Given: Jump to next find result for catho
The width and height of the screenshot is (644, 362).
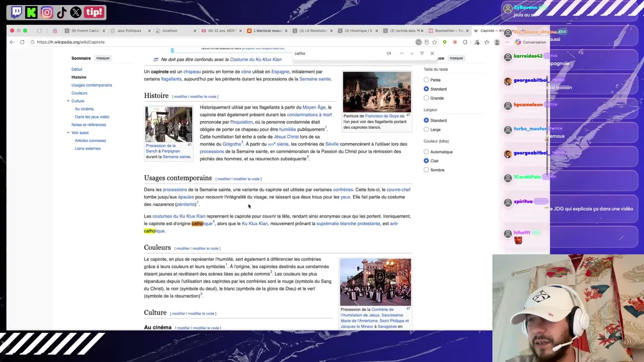Looking at the screenshot, I should [412, 53].
